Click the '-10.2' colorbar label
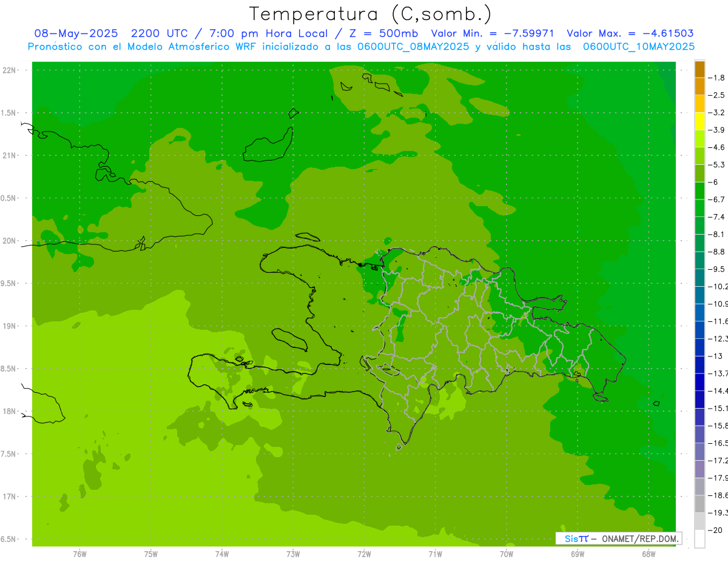The width and height of the screenshot is (728, 562). tap(718, 286)
